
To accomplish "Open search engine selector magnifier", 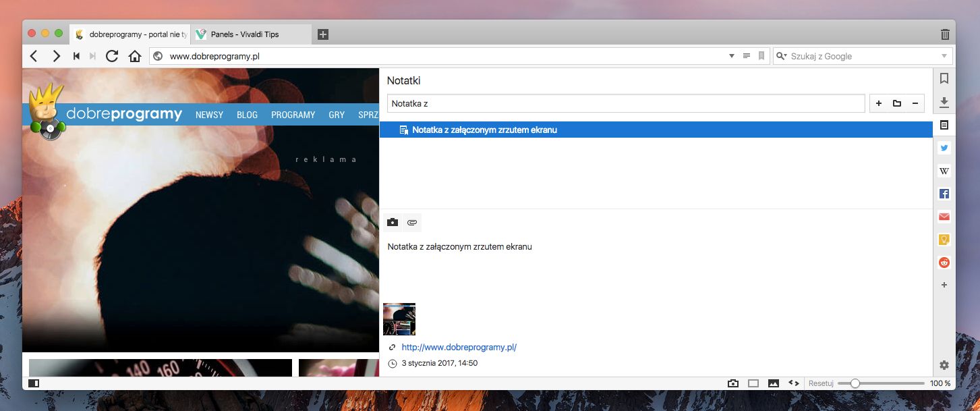I will pos(781,56).
